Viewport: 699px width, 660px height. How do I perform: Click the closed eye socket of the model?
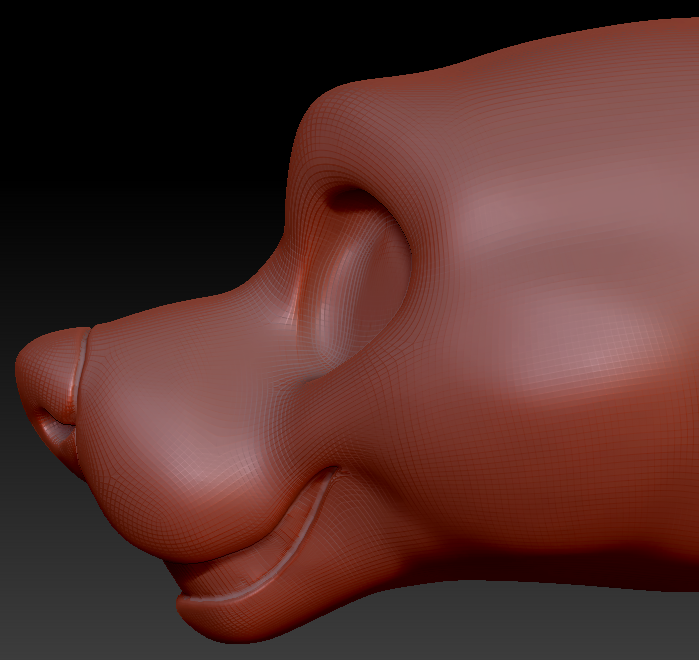pyautogui.click(x=357, y=285)
